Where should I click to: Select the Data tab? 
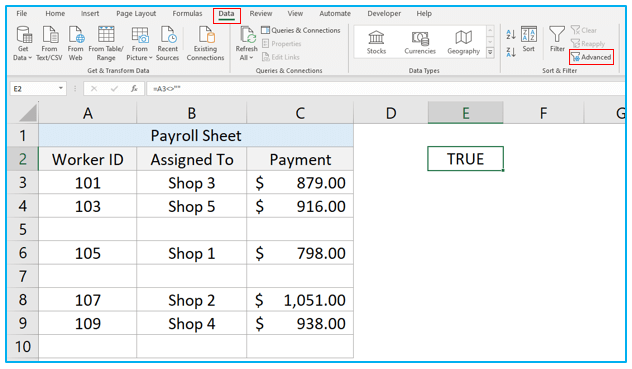[226, 14]
